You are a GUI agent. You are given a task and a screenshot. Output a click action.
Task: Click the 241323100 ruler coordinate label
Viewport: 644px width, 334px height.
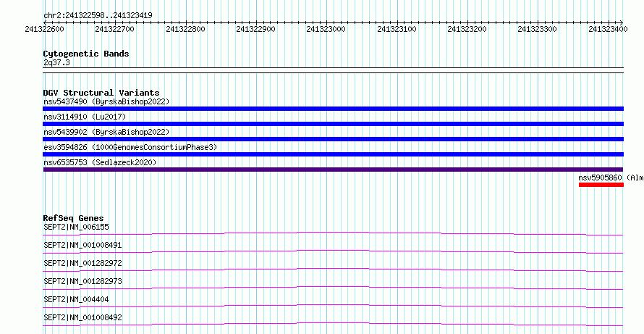tap(397, 29)
